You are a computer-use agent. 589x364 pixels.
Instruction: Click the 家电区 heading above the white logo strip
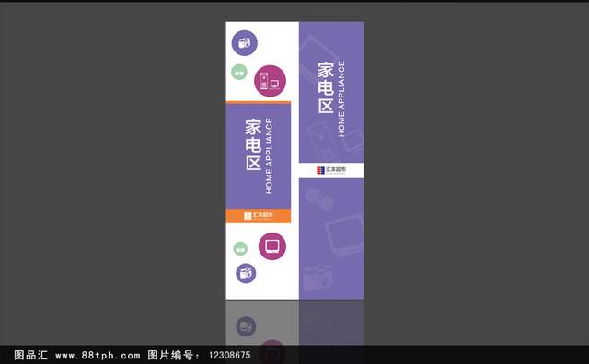[x=326, y=88]
